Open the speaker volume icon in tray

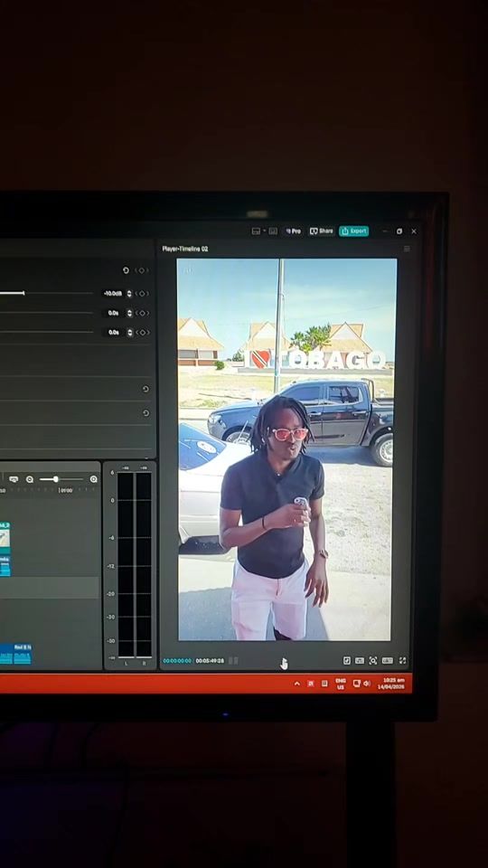(x=367, y=684)
